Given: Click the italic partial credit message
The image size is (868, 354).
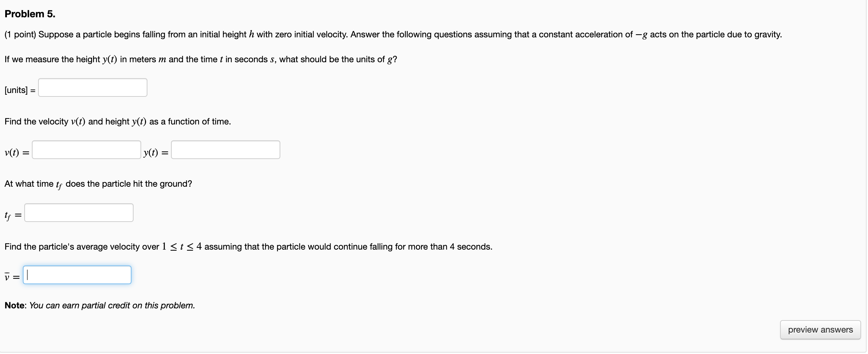Looking at the screenshot, I should [x=112, y=306].
